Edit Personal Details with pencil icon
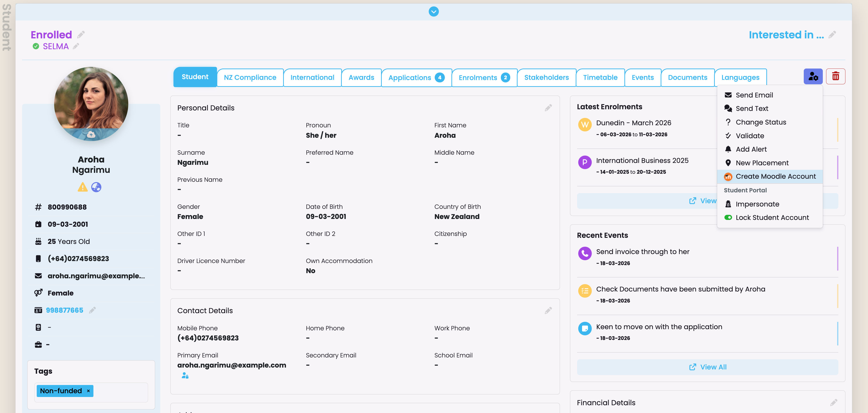This screenshot has height=413, width=868. 548,108
